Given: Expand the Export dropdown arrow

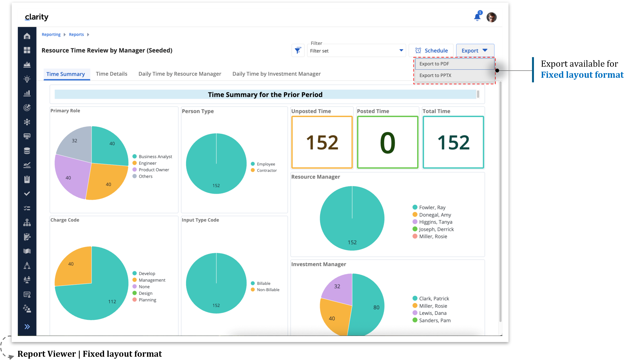Looking at the screenshot, I should (x=485, y=50).
